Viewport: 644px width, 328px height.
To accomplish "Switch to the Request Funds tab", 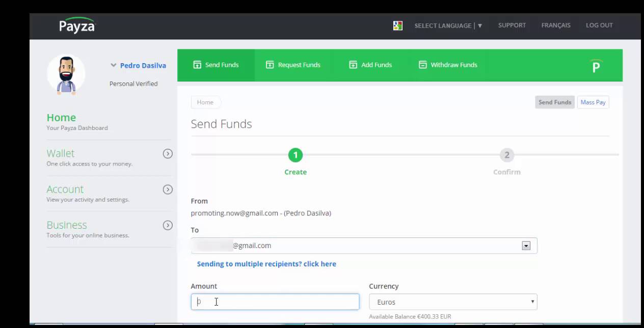I will (x=293, y=65).
